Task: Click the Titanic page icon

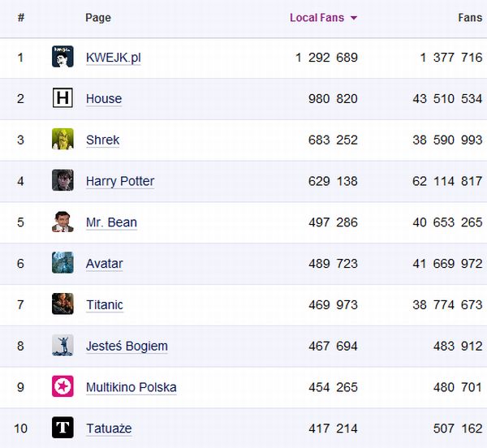Action: point(62,304)
